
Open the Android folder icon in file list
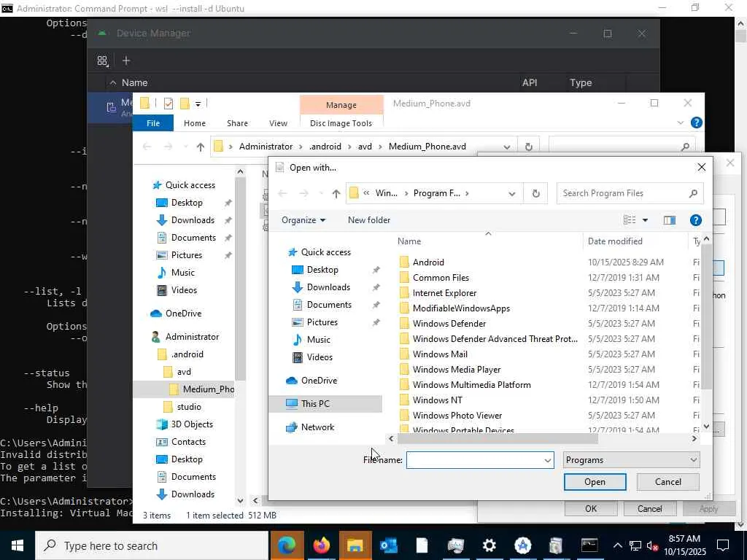tap(404, 262)
